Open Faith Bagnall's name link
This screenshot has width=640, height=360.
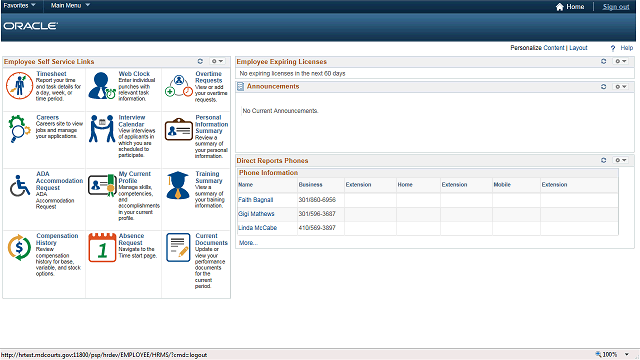coord(256,200)
